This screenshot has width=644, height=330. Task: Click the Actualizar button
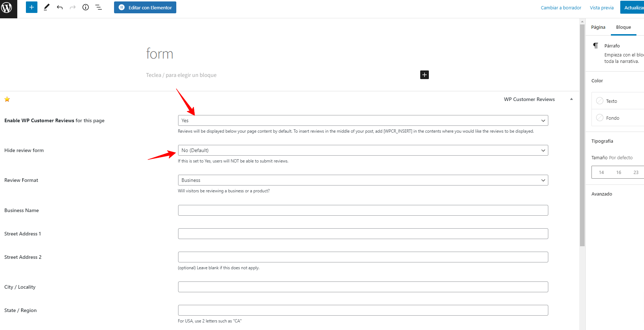tap(632, 8)
